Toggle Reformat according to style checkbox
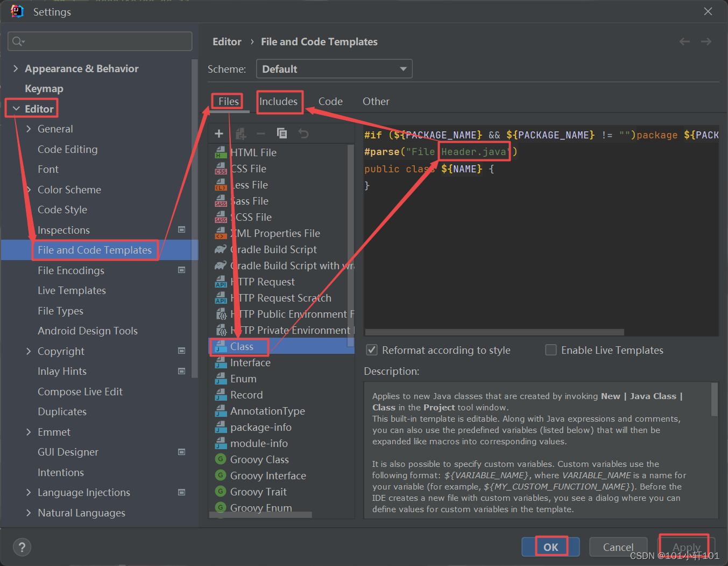 click(x=371, y=350)
